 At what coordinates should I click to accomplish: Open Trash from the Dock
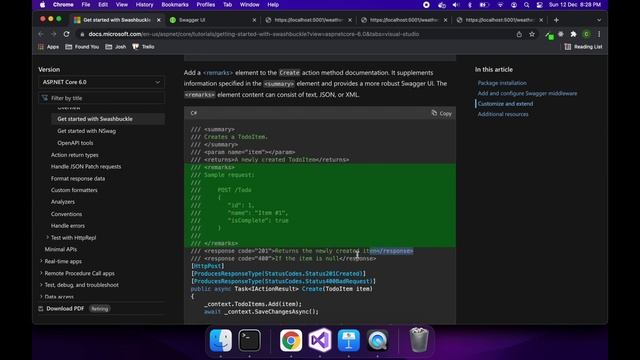coord(419,340)
